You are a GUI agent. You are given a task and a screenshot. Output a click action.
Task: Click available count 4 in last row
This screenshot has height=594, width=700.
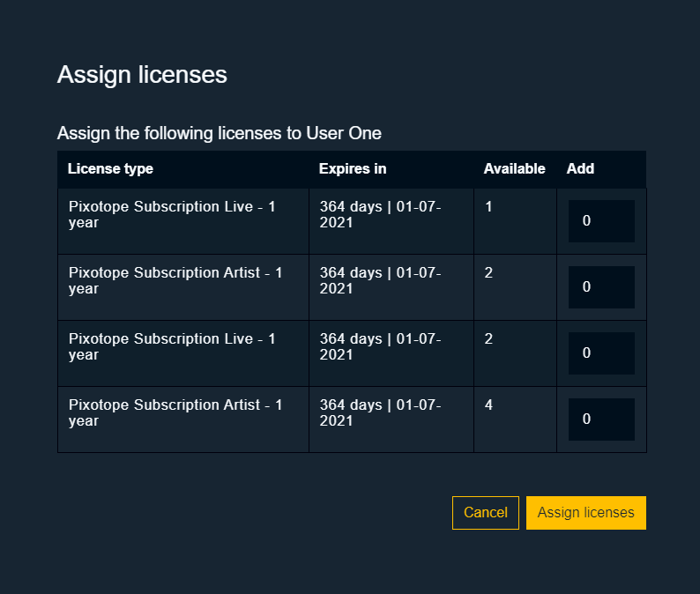pos(488,405)
